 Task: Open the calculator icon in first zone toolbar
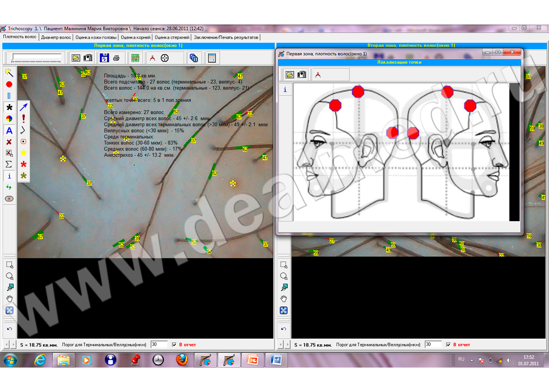(212, 58)
